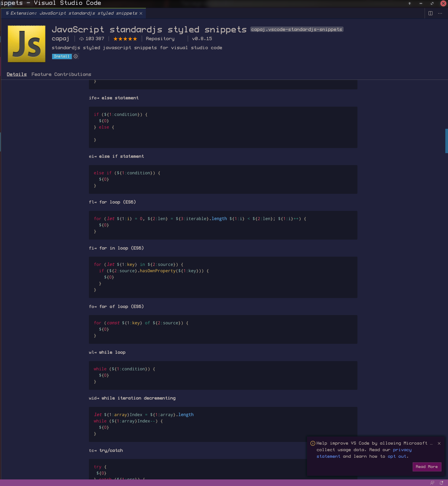Close the Extension editor tab
The width and height of the screenshot is (448, 486).
(141, 13)
